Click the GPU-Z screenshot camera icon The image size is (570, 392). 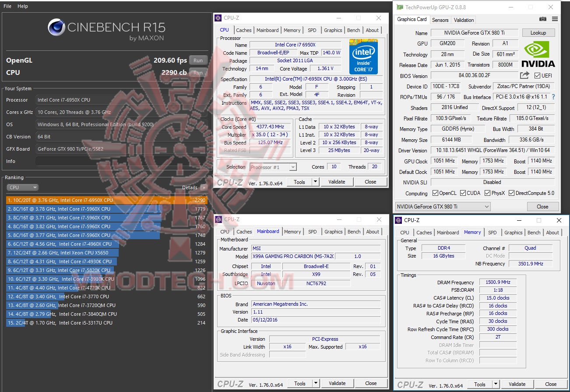(543, 19)
